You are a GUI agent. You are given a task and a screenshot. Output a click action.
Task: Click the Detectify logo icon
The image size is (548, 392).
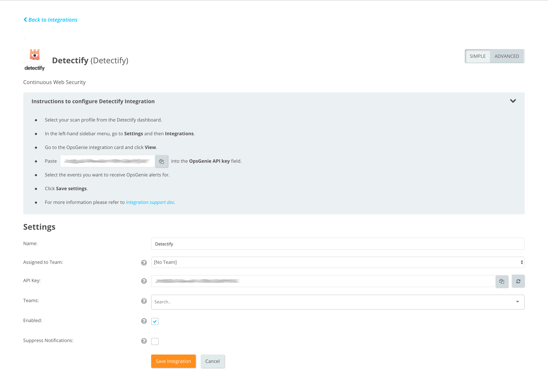[x=35, y=60]
